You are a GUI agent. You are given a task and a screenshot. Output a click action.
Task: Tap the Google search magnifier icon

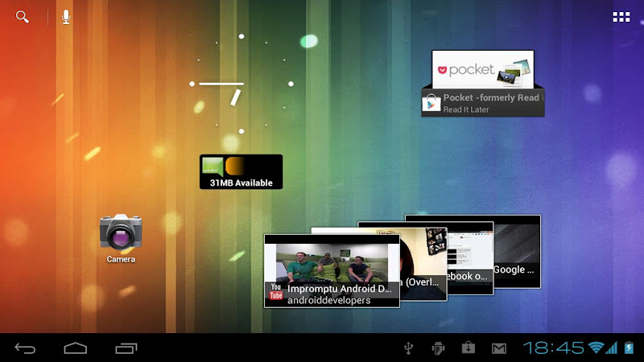23,17
